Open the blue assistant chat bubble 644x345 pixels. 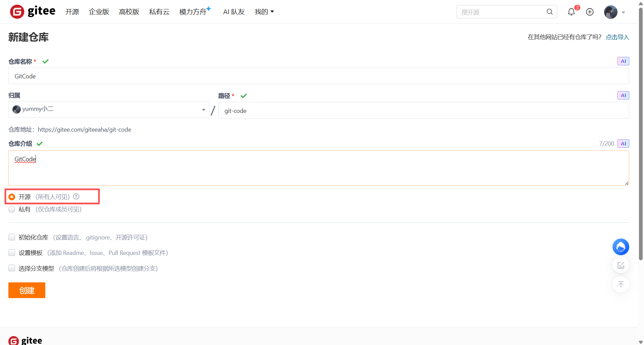[x=621, y=247]
